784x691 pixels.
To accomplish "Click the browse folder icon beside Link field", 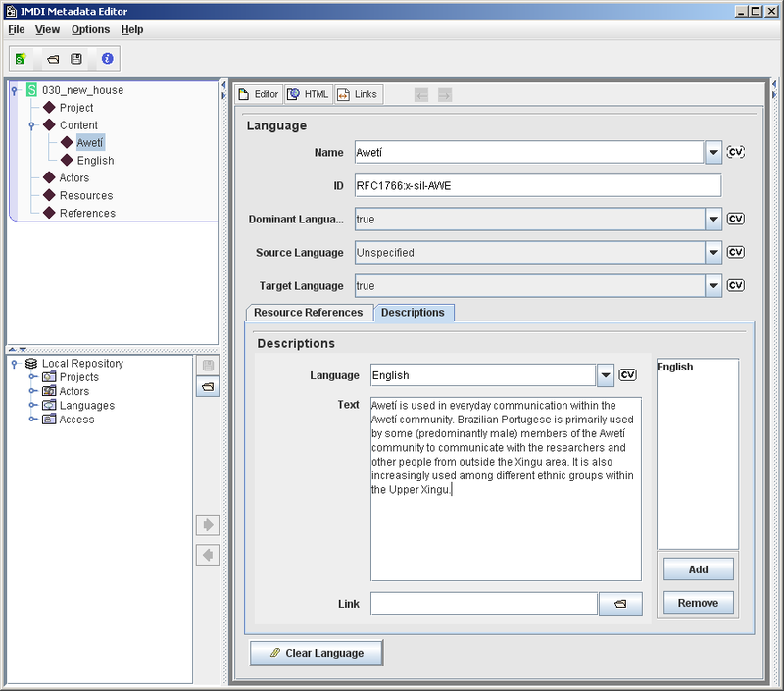I will (x=620, y=604).
